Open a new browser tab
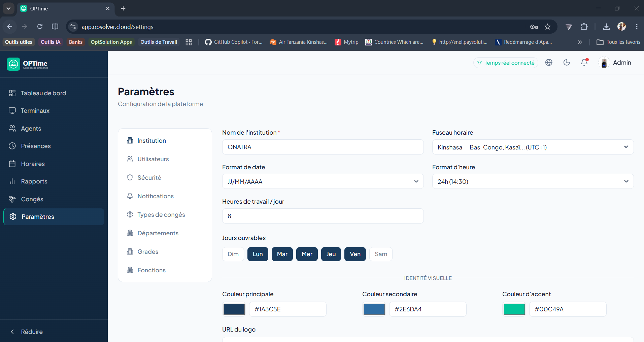 click(x=123, y=8)
